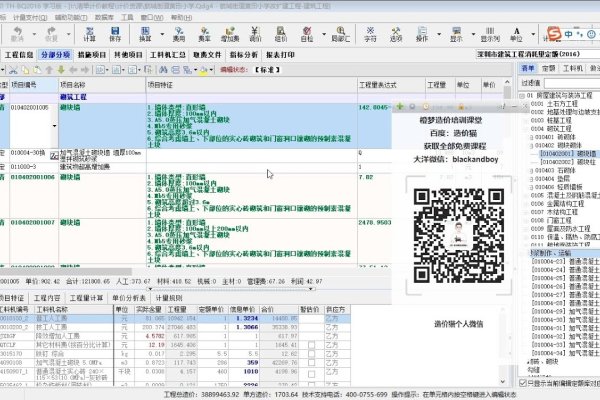Click the green plus icon on popup
The width and height of the screenshot is (600, 400).
click(x=400, y=106)
